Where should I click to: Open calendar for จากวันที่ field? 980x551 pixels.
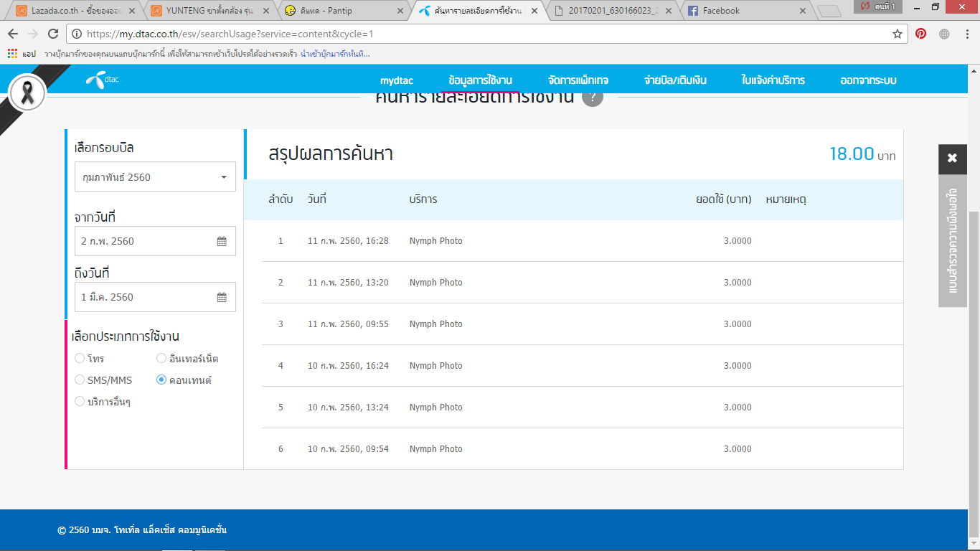222,241
